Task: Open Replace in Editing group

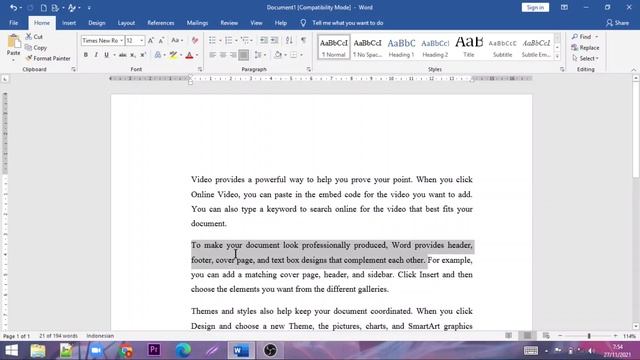Action: 585,48
